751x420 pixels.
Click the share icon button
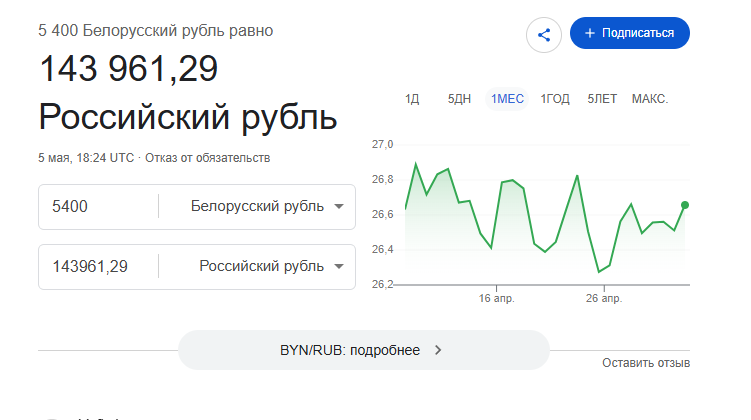click(x=544, y=35)
